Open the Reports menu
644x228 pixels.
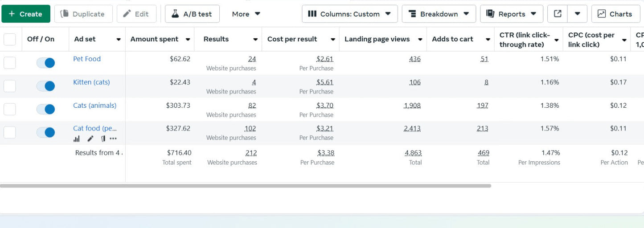click(x=511, y=14)
